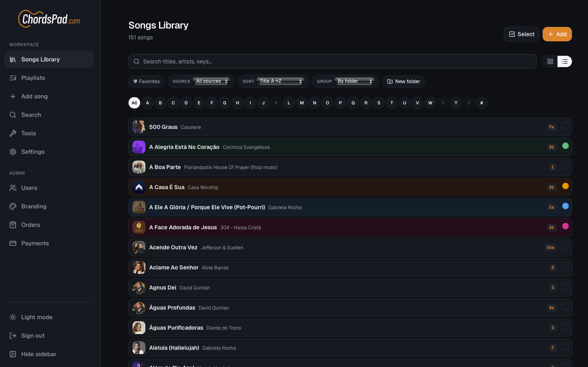
Task: Switch to list view
Action: (x=565, y=61)
